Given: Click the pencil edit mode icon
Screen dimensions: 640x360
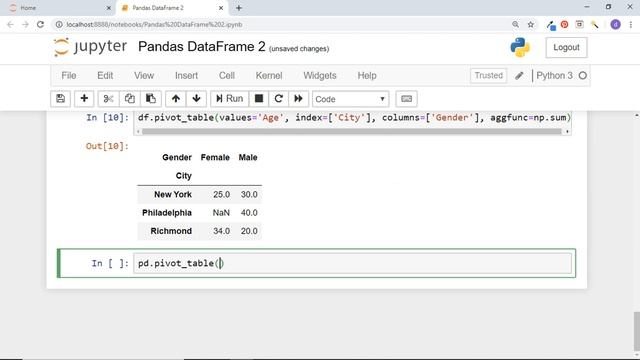Looking at the screenshot, I should [x=519, y=76].
